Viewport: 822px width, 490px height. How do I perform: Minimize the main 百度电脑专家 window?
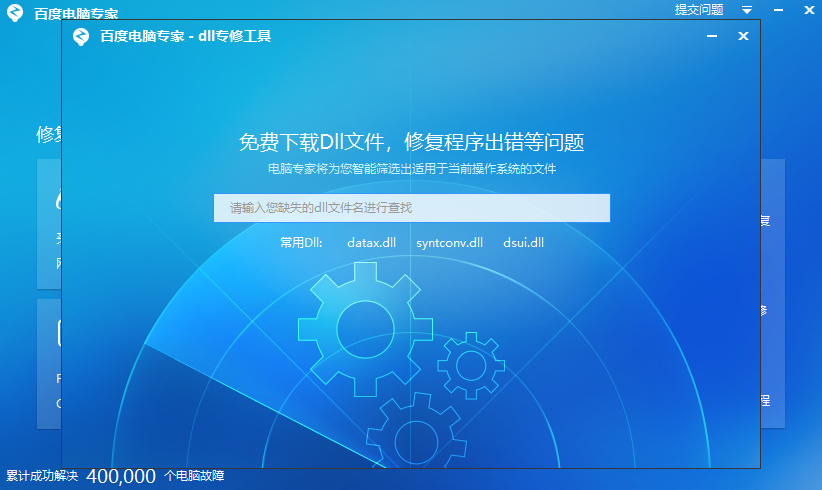(778, 10)
